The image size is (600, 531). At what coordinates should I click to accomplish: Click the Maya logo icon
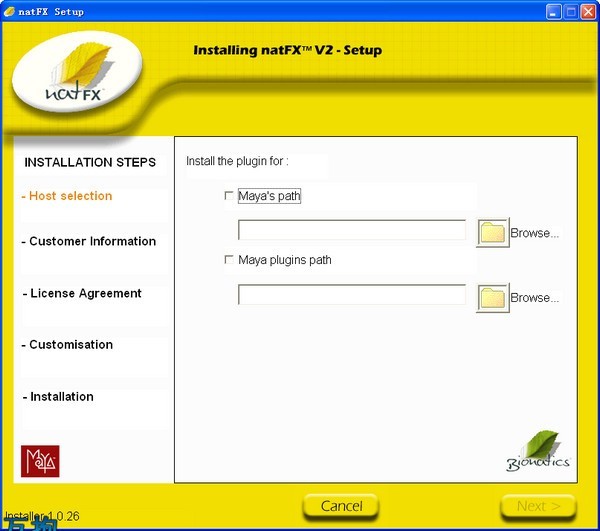[40, 461]
